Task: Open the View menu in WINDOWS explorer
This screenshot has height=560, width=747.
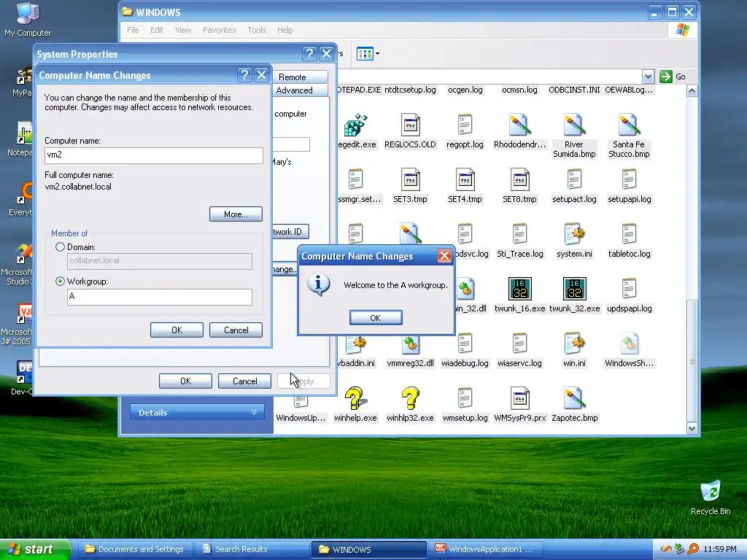Action: 183,30
